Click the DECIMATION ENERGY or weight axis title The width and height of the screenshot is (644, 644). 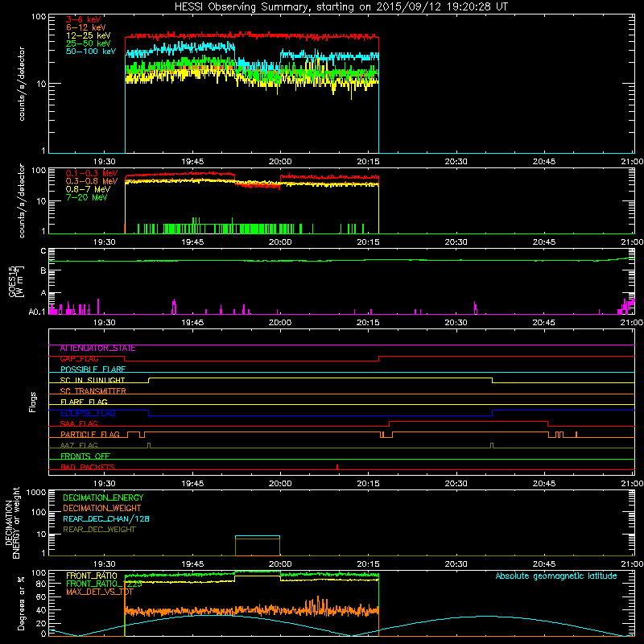pos(13,522)
